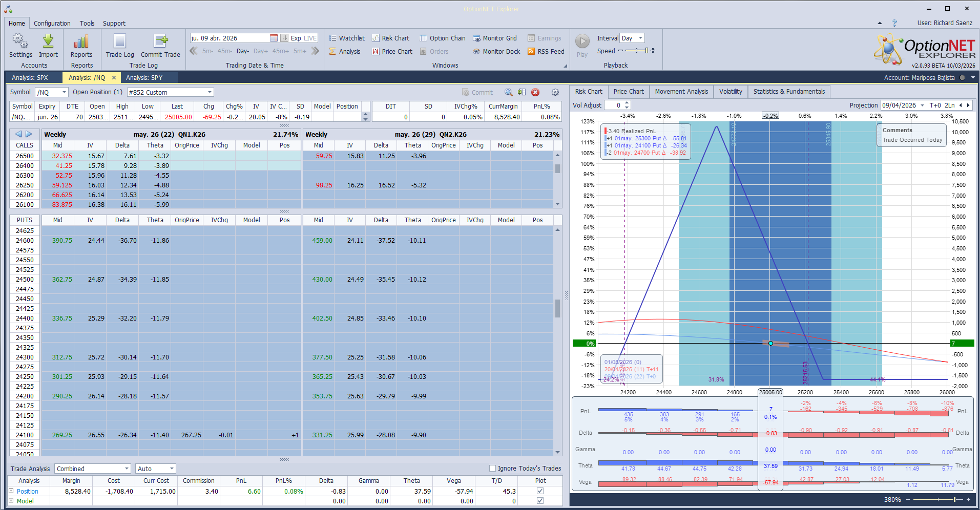Click the bar-chart toggle icon next to Exp
Screen dimensions: 980x510
(284, 38)
